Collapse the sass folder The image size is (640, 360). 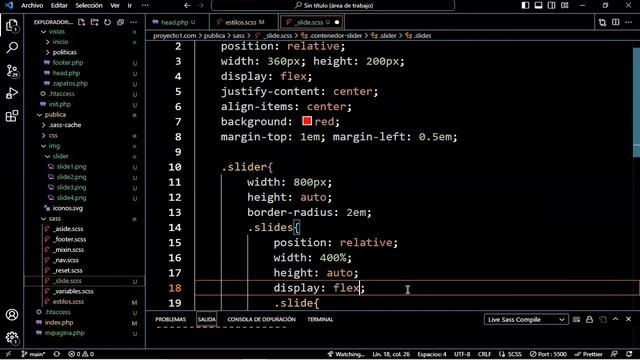coord(55,218)
